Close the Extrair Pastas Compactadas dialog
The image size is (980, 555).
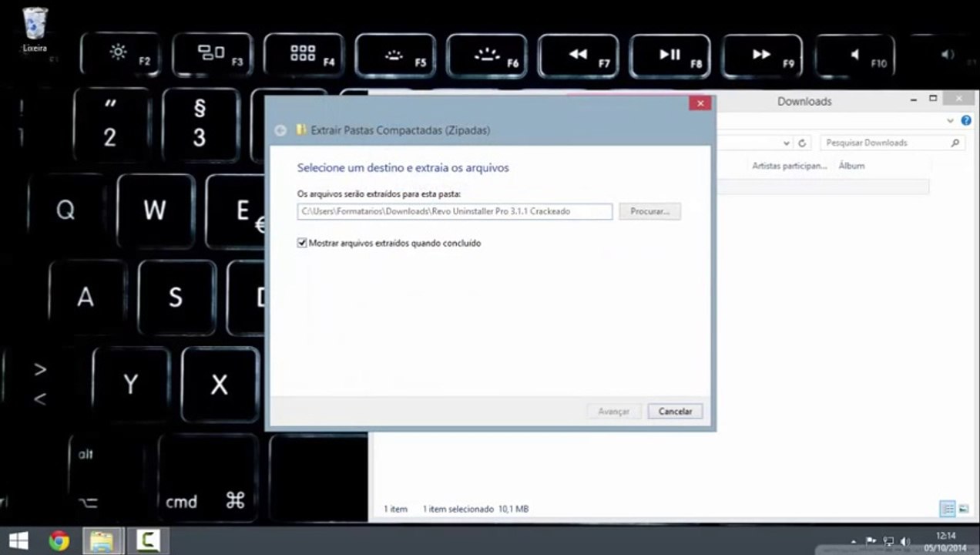pos(700,103)
